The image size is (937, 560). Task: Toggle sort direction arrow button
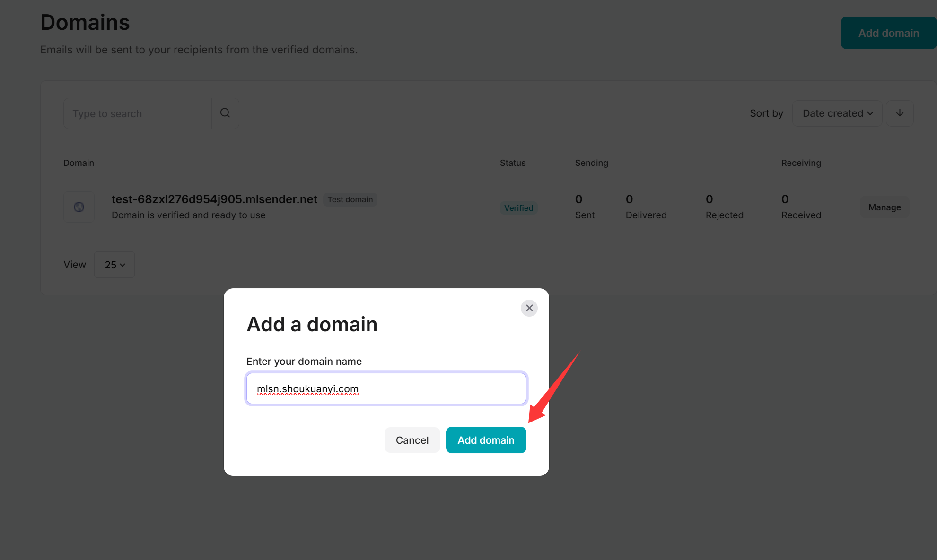click(900, 113)
